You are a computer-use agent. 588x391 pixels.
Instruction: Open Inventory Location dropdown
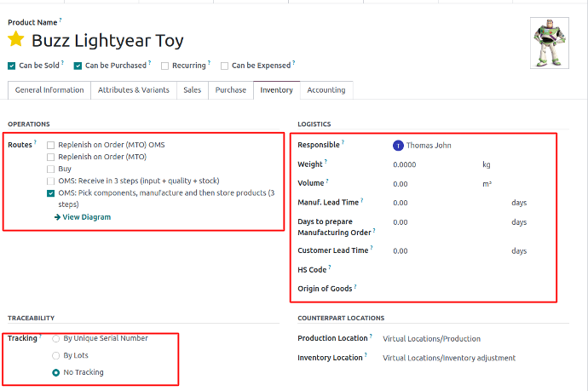[x=449, y=358]
